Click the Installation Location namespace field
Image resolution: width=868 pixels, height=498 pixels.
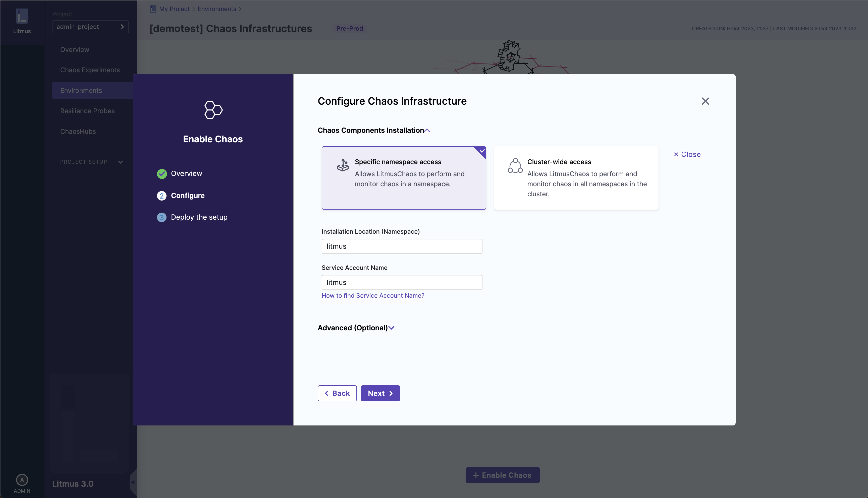pos(402,246)
